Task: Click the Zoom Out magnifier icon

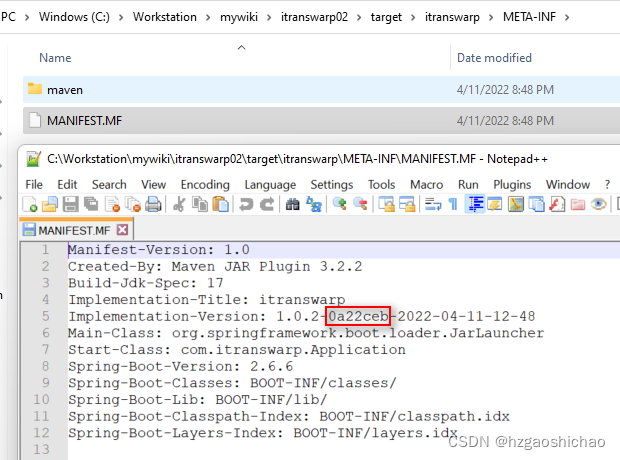Action: [360, 204]
